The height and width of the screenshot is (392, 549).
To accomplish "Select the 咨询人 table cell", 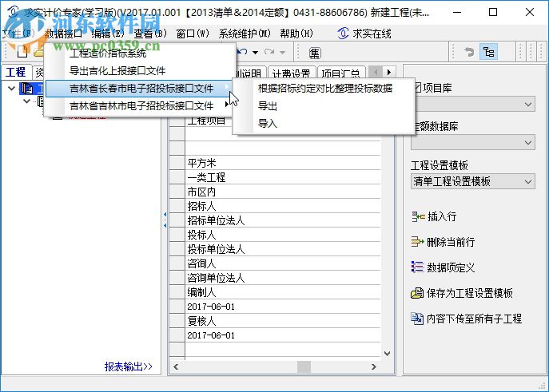I will pyautogui.click(x=283, y=263).
